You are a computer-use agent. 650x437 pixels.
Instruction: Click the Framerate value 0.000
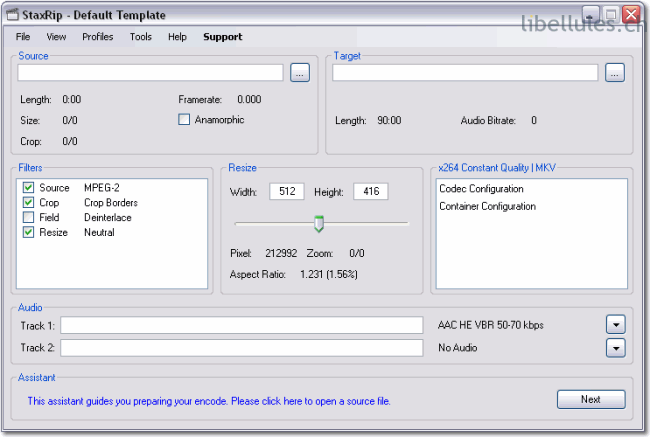point(249,100)
